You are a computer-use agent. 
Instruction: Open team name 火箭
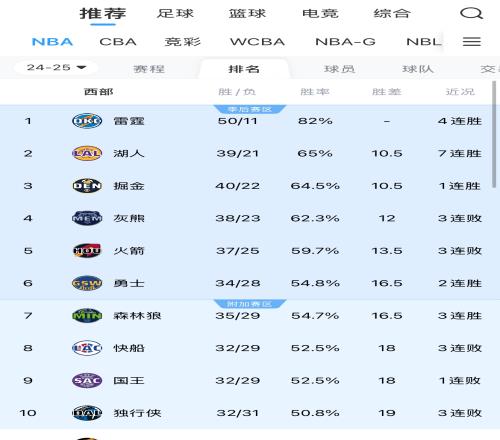(x=129, y=251)
